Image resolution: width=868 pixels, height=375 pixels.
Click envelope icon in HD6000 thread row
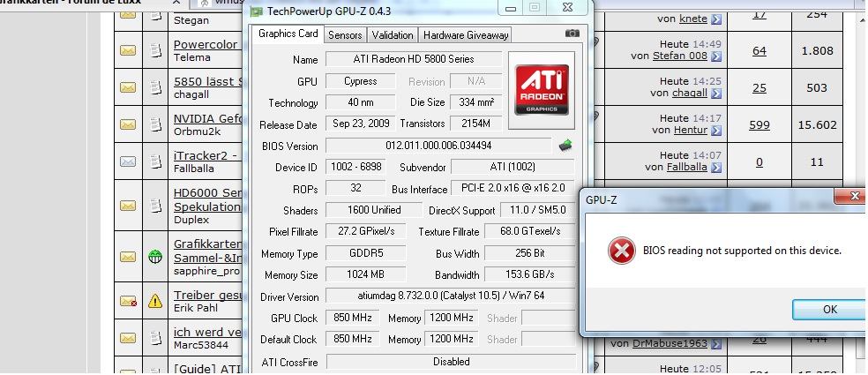click(x=128, y=206)
